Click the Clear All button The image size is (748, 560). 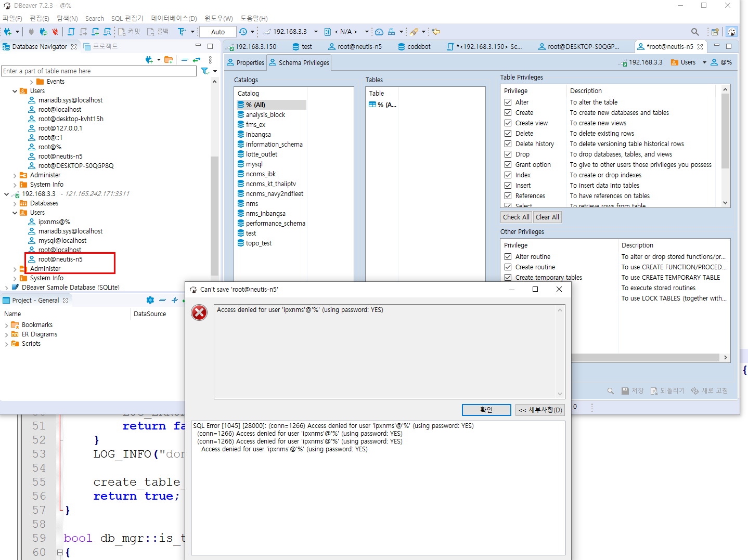coord(547,217)
